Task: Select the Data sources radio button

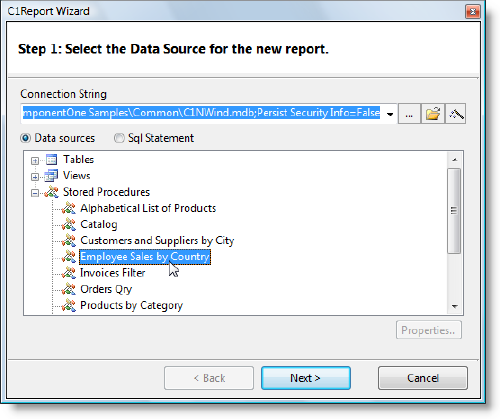Action: [25, 138]
